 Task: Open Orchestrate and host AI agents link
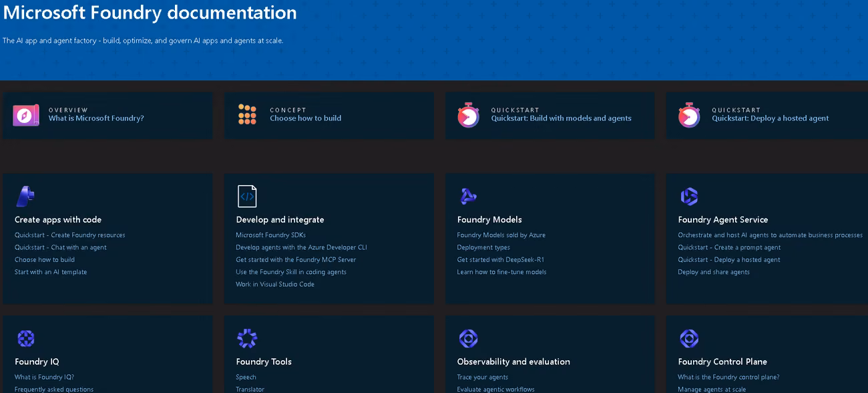(x=770, y=235)
